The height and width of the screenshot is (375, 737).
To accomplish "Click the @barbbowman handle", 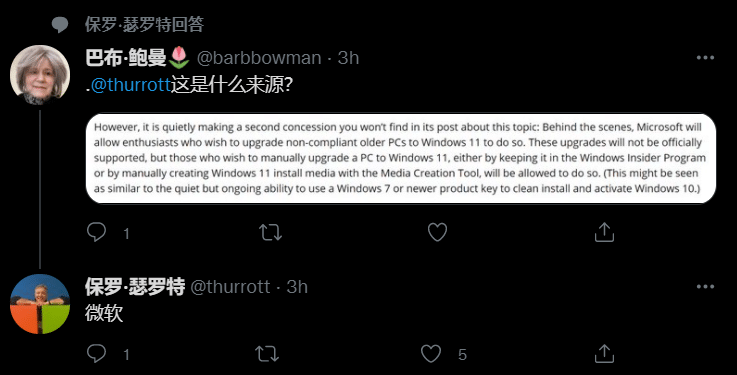I will (259, 58).
